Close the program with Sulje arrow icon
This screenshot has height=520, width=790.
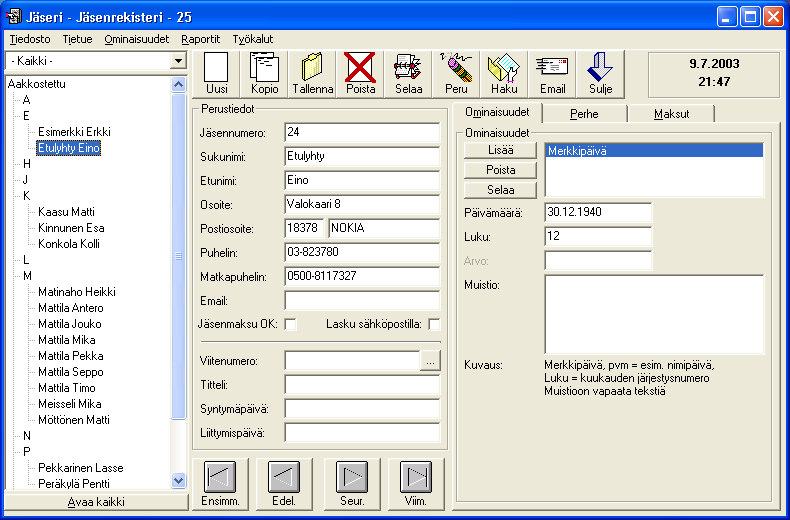(601, 74)
